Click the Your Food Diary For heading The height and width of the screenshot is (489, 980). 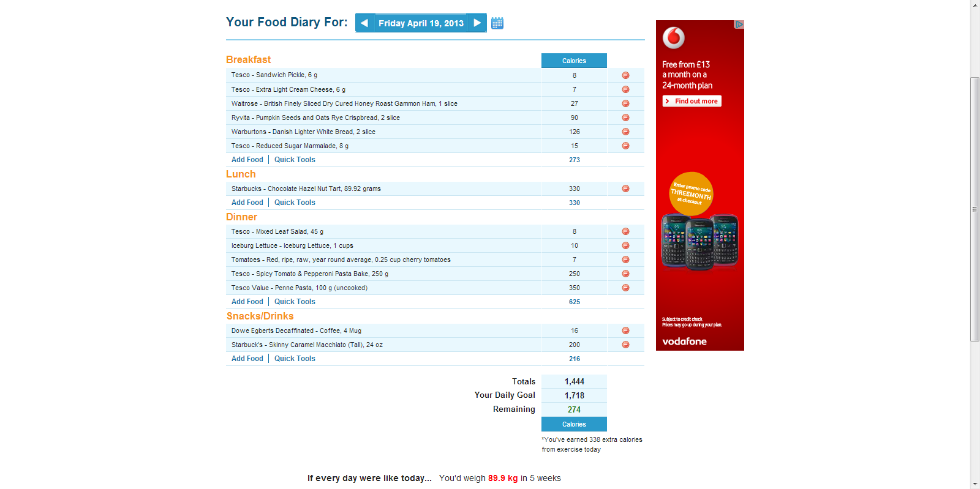[287, 22]
